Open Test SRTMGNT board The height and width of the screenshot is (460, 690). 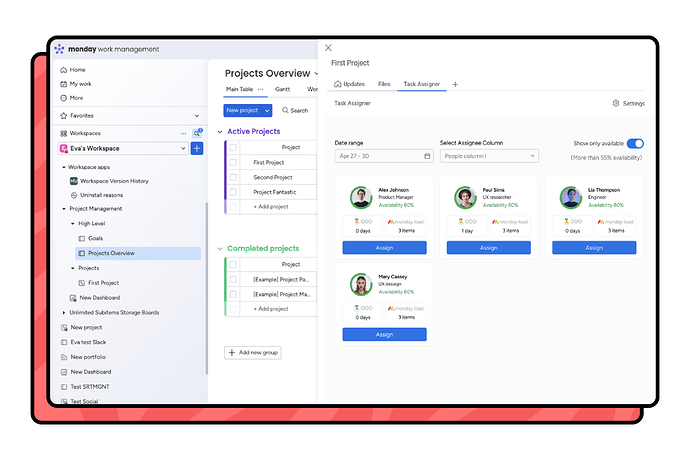85,386
